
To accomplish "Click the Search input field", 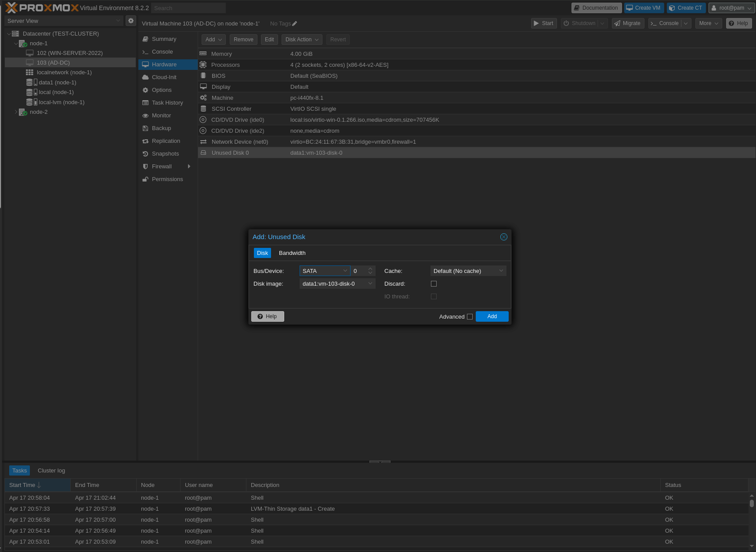I will click(x=188, y=7).
